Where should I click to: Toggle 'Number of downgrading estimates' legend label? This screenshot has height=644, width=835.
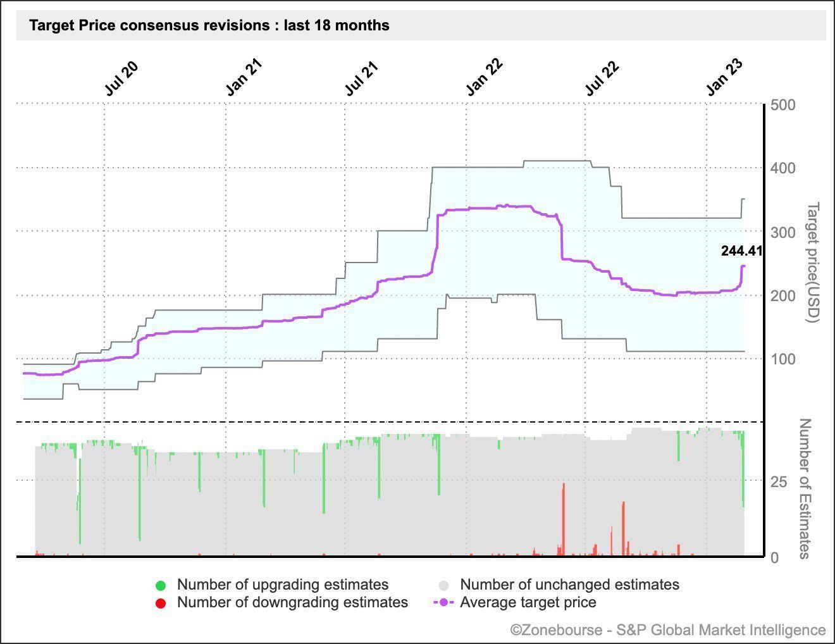tap(292, 602)
